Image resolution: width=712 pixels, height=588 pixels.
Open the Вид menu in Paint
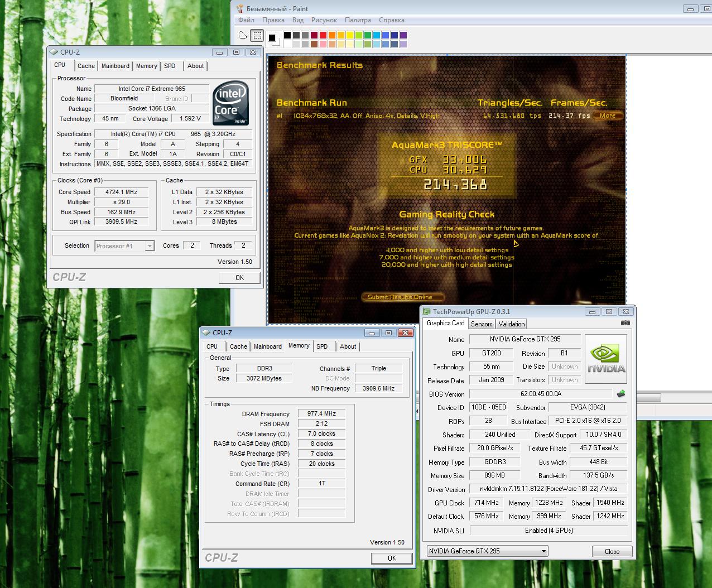point(298,20)
